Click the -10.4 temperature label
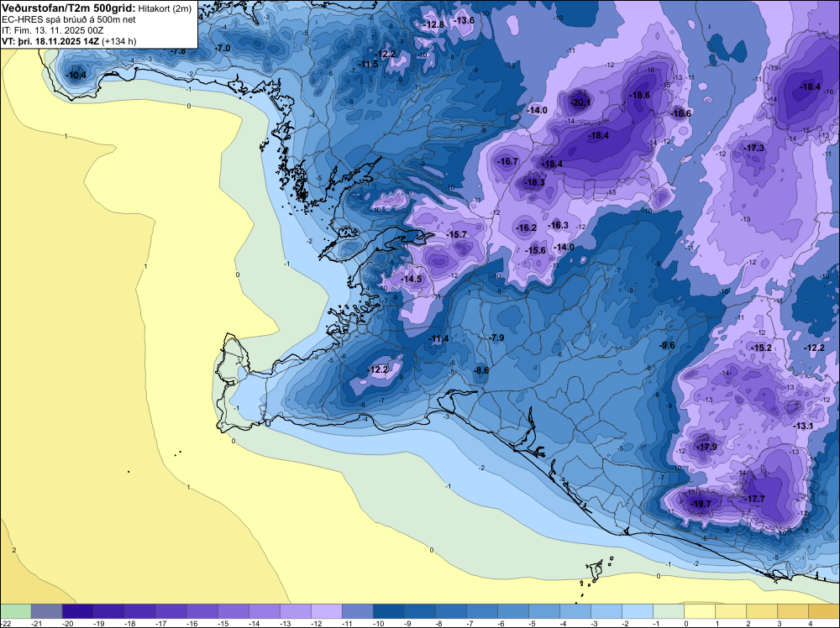The image size is (840, 628). (76, 76)
